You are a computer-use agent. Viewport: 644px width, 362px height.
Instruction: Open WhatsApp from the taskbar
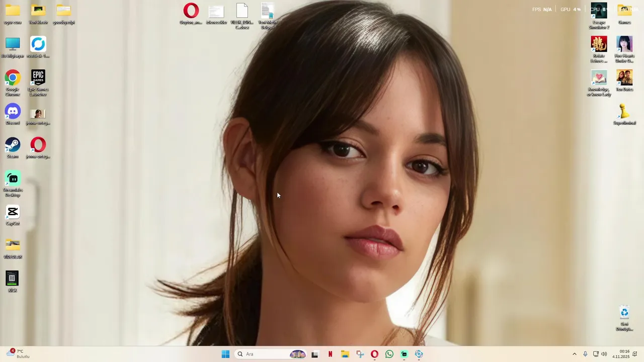(389, 354)
